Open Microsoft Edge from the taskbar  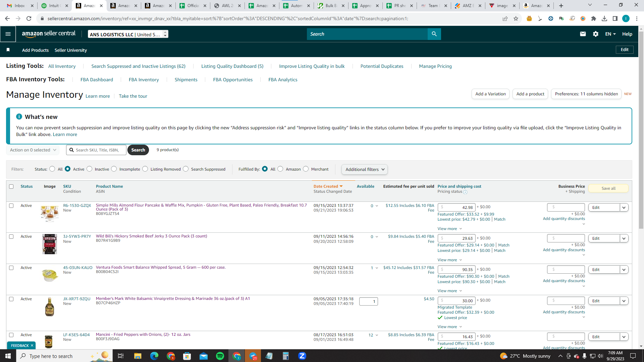point(154,356)
